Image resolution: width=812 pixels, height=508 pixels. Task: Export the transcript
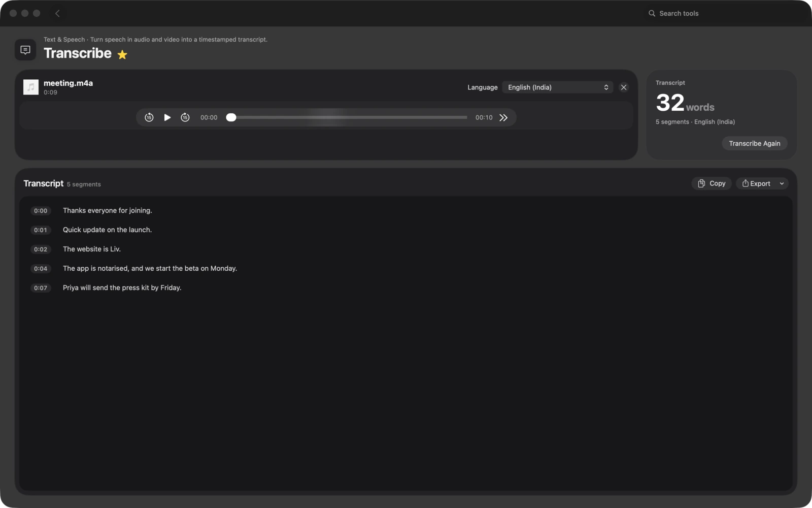pos(756,183)
